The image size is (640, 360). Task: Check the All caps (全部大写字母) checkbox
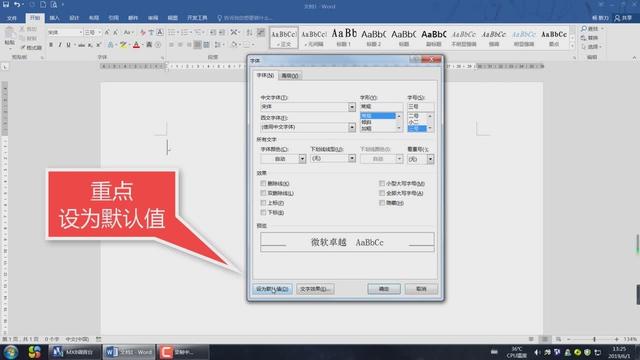382,193
